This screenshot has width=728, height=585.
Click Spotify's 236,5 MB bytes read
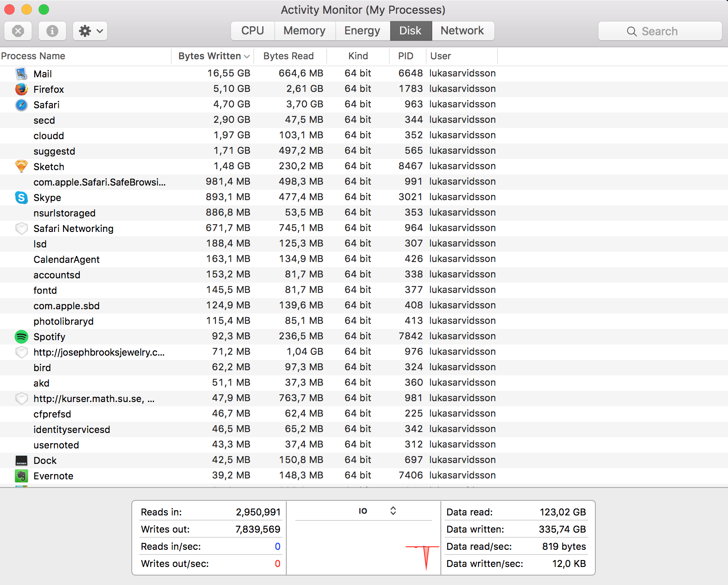pos(301,336)
